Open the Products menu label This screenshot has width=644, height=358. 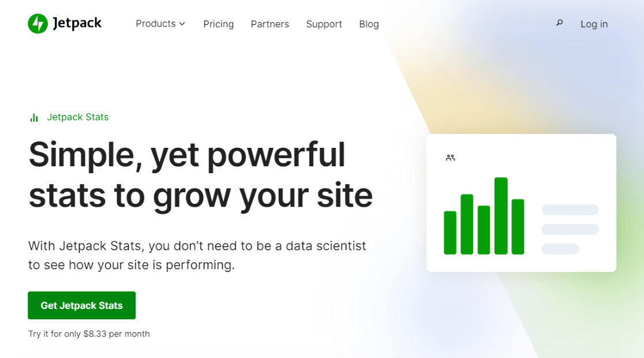155,24
